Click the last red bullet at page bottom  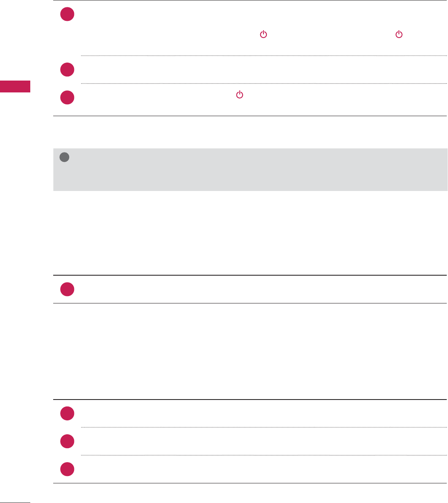(x=67, y=469)
